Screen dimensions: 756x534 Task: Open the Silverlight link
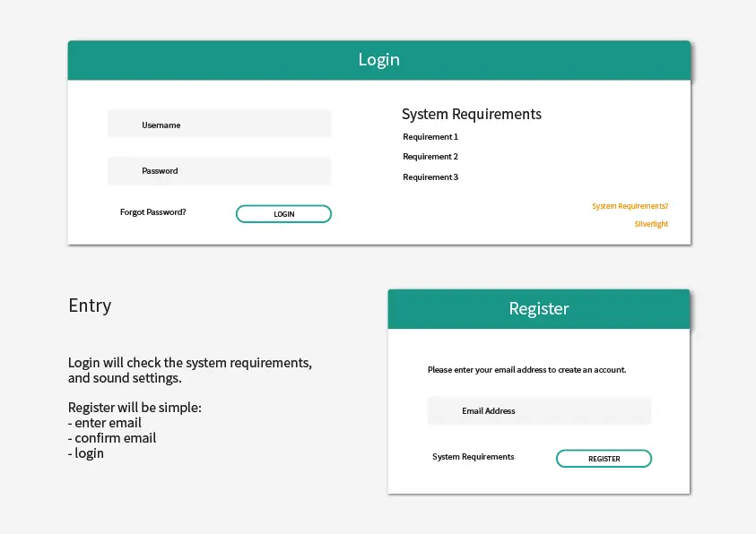(651, 223)
